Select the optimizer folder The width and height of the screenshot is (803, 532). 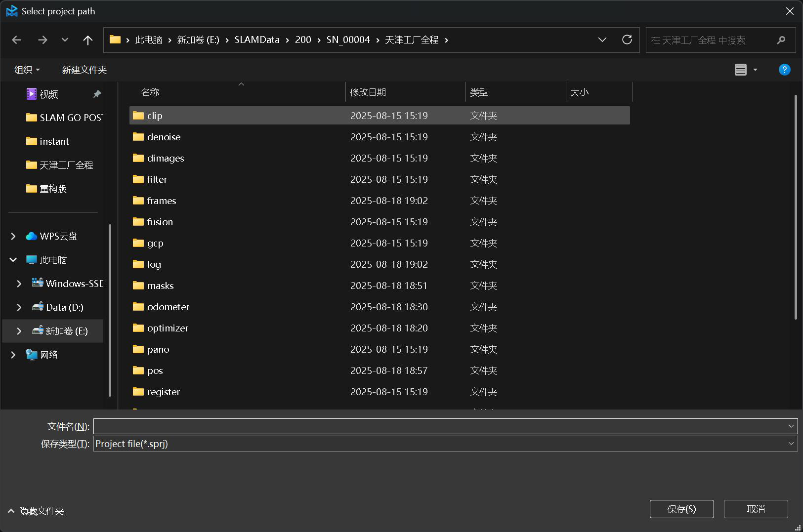click(380, 328)
